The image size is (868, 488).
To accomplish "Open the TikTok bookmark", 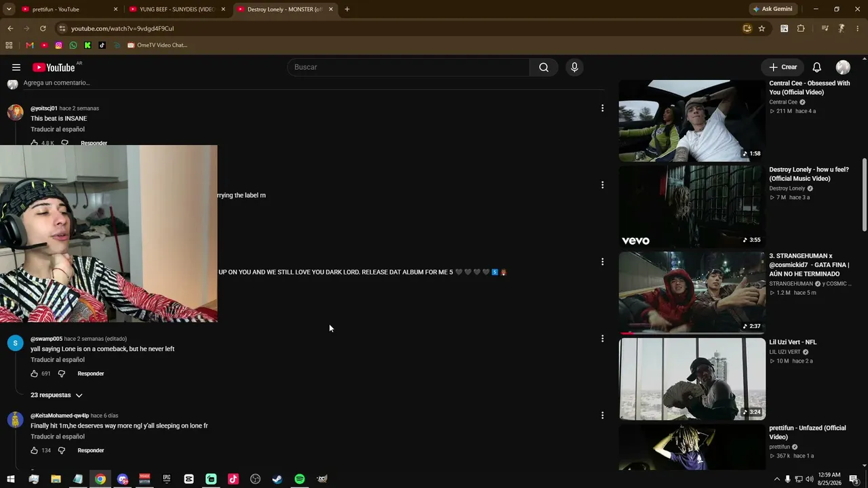I will pyautogui.click(x=102, y=45).
